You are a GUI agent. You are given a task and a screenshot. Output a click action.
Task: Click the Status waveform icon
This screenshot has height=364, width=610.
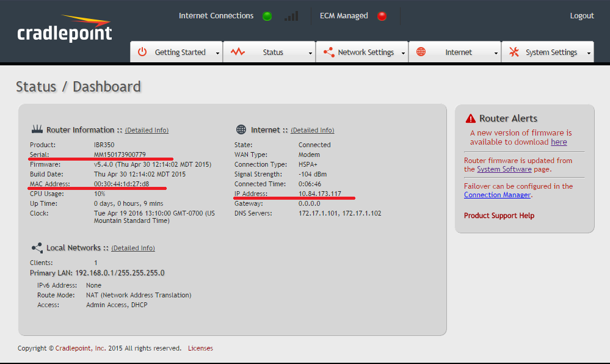[238, 52]
